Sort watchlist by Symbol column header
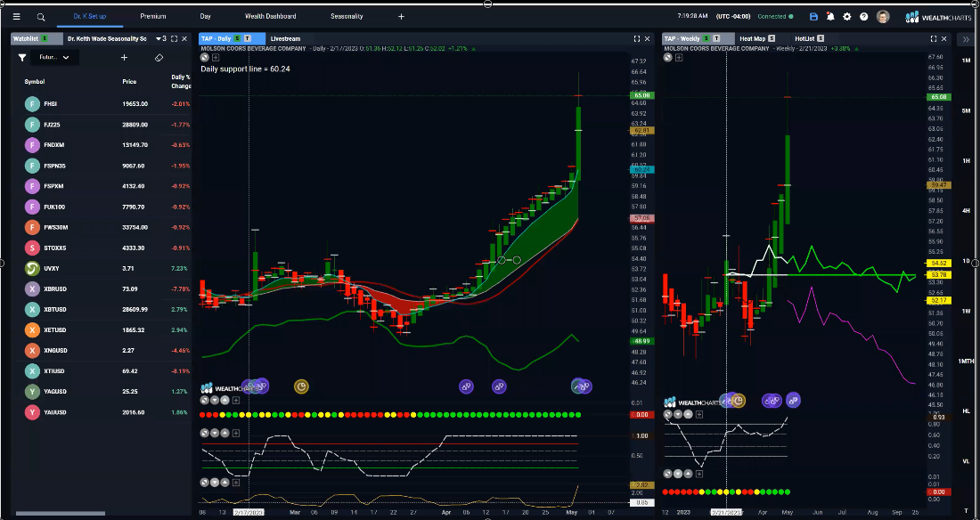The height and width of the screenshot is (520, 980). pyautogui.click(x=35, y=82)
